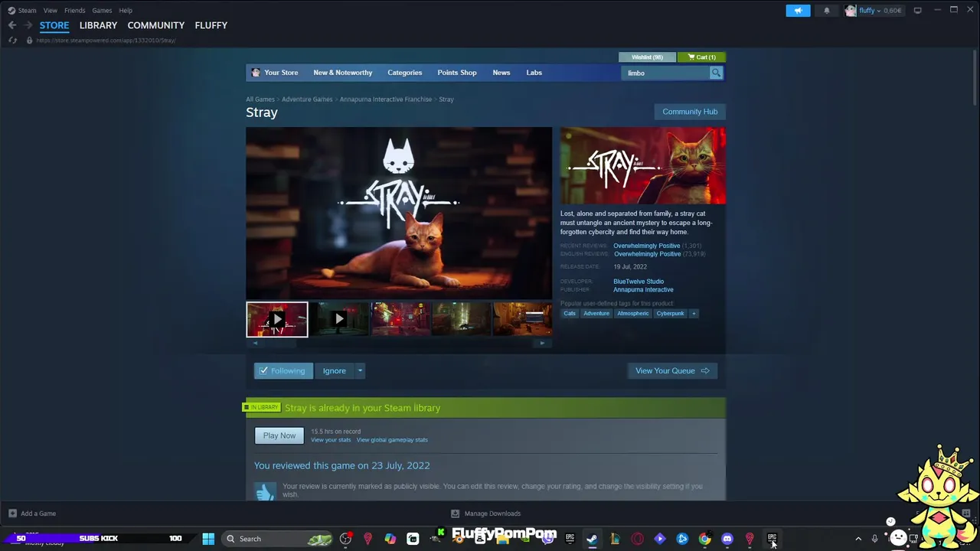This screenshot has height=551, width=980.
Task: Click the plus icon to Add a Game
Action: click(12, 514)
